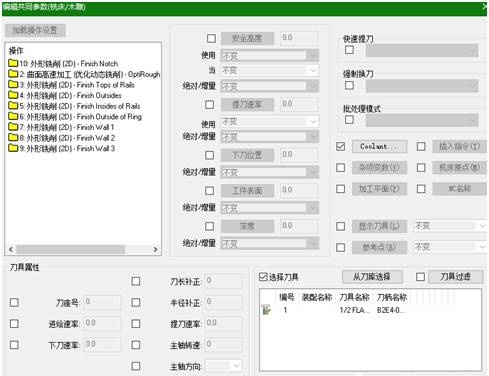Click the scroll right arrow in operations list
This screenshot has width=489, height=376.
[155, 249]
